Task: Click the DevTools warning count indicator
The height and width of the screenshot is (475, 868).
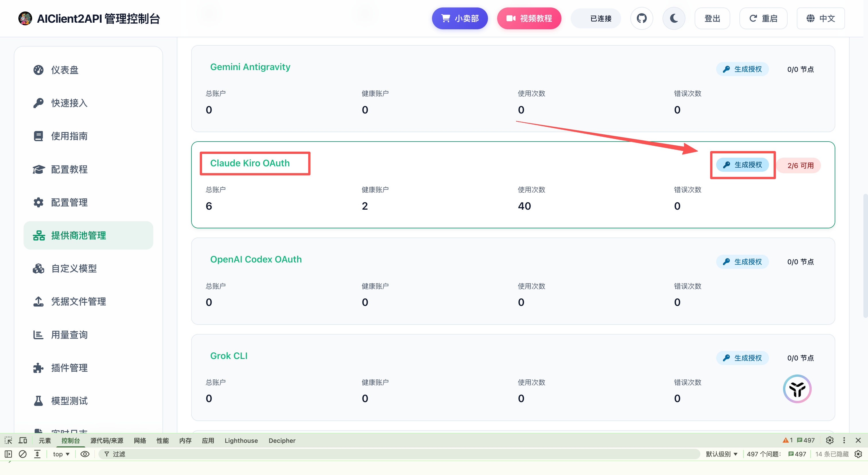Action: [x=787, y=440]
